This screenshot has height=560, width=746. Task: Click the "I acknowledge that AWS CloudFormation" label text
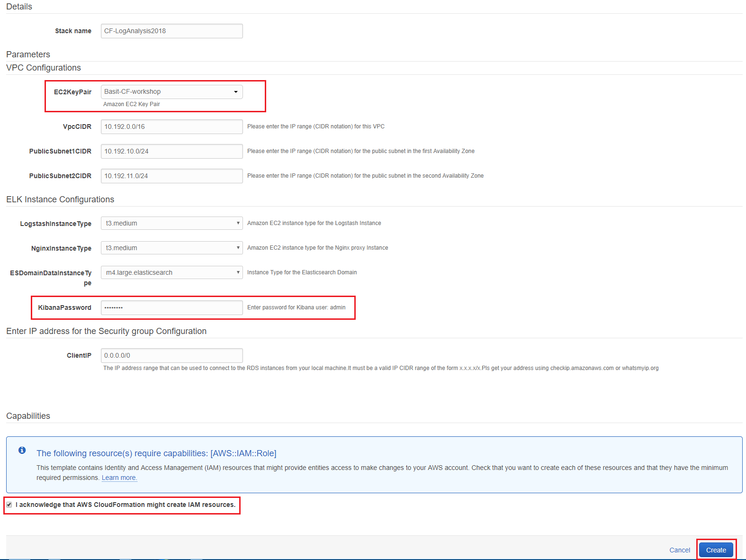(x=126, y=505)
